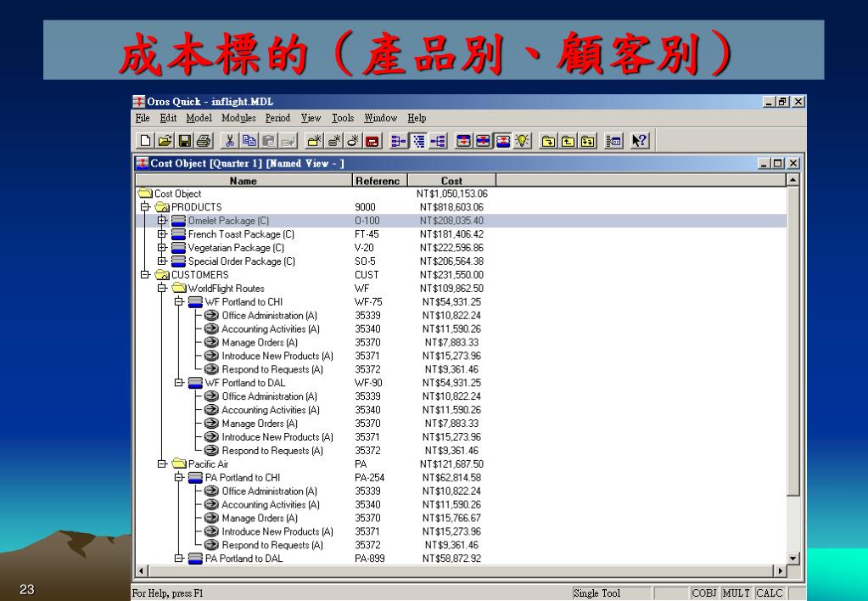
Task: Select the first blue tree-layout view icon
Action: [x=398, y=141]
